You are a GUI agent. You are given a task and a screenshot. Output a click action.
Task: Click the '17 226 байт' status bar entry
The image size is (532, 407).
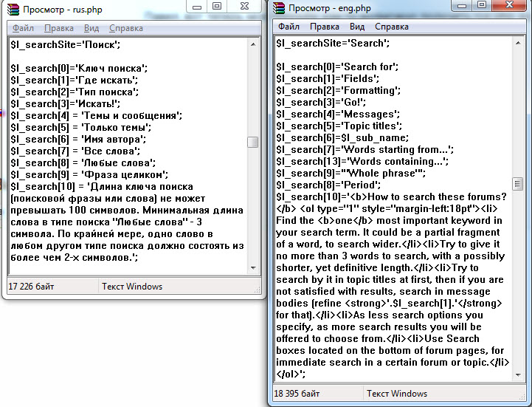click(31, 287)
